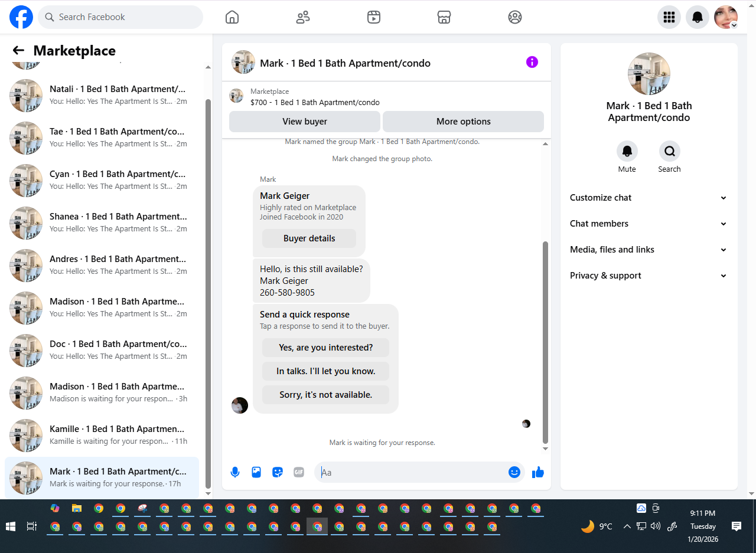756x553 pixels.
Task: Open the Video tab icon
Action: pos(373,17)
